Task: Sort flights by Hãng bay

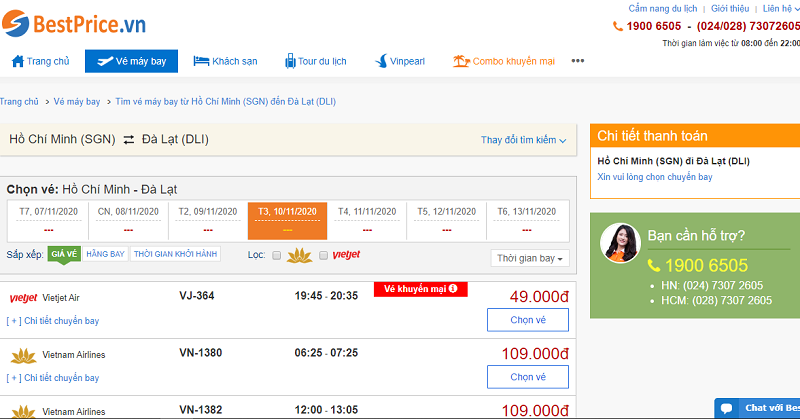Action: tap(105, 254)
